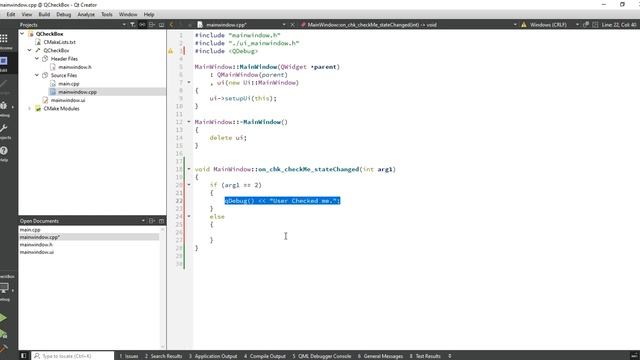Close the Open Documents pane
The width and height of the screenshot is (640, 360).
click(162, 221)
